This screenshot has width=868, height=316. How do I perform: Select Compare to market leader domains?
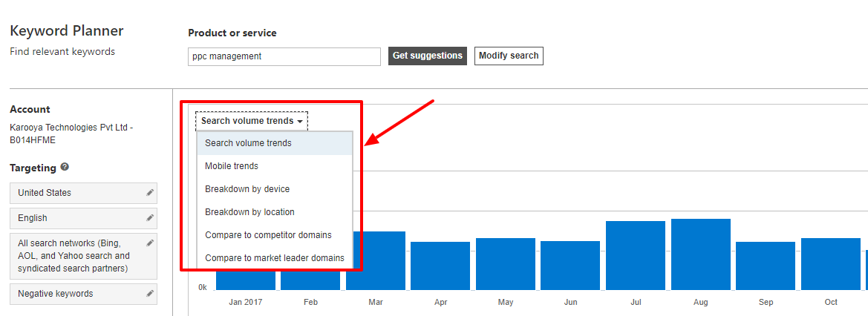pos(275,258)
